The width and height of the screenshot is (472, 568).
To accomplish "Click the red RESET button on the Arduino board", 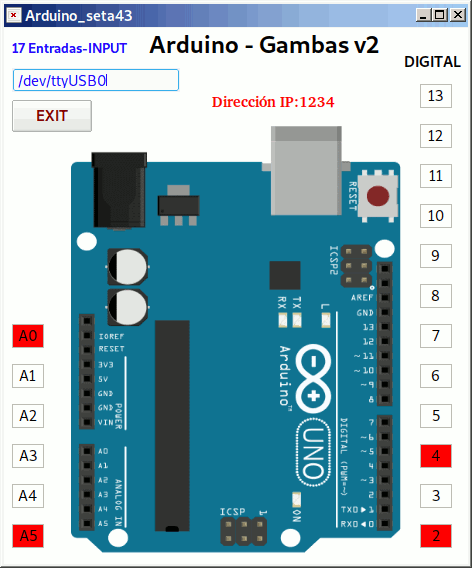I will [x=378, y=196].
